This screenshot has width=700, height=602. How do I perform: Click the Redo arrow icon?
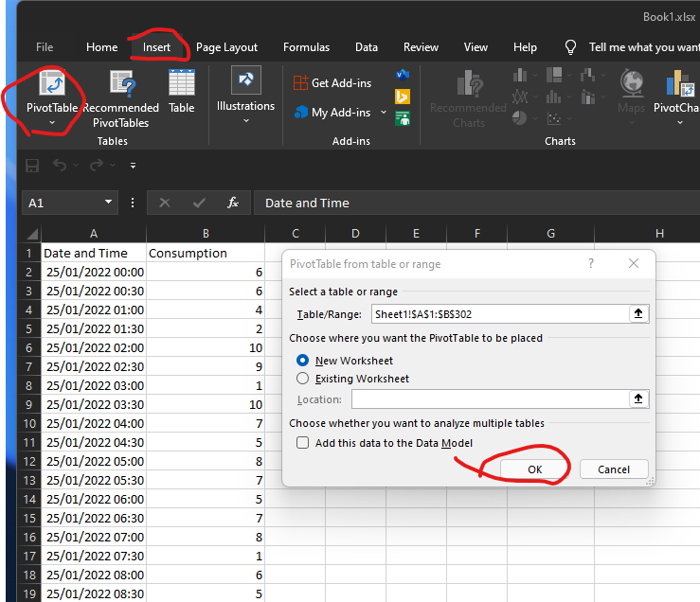(97, 165)
